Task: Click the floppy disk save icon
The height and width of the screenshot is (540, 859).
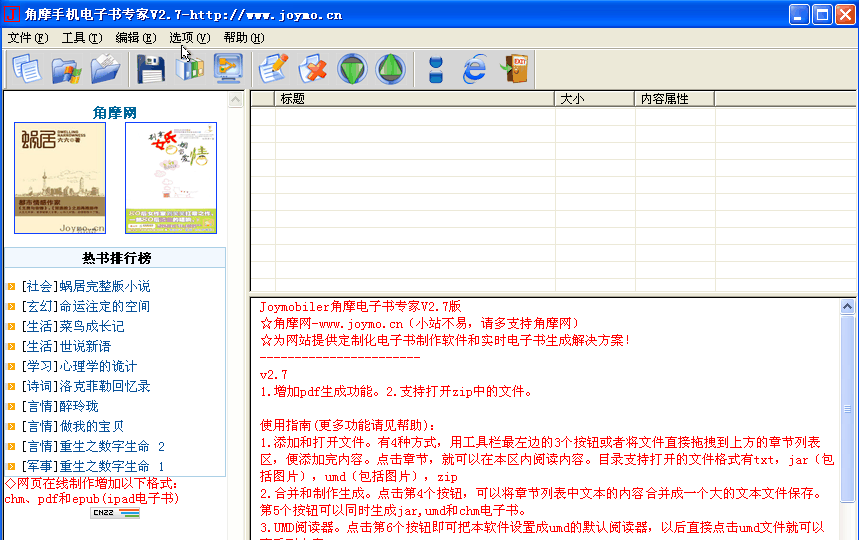Action: tap(151, 70)
